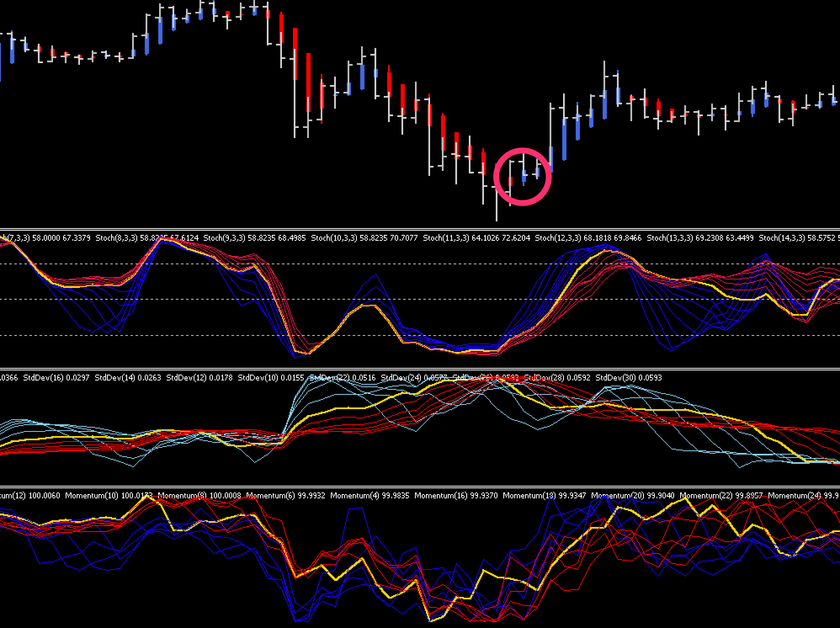Click the value 0.0593 after StdDev(30)
This screenshot has height=628, width=840.
[650, 378]
